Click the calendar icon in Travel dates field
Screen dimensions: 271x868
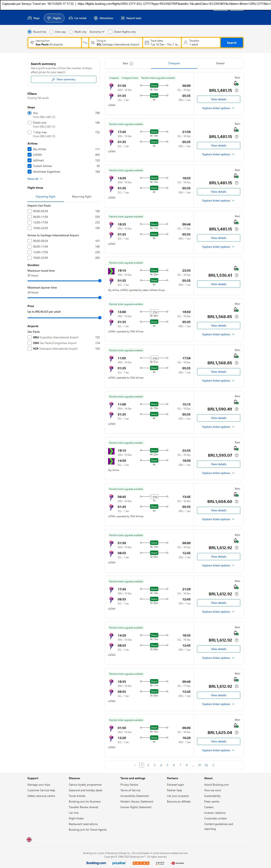pyautogui.click(x=147, y=43)
